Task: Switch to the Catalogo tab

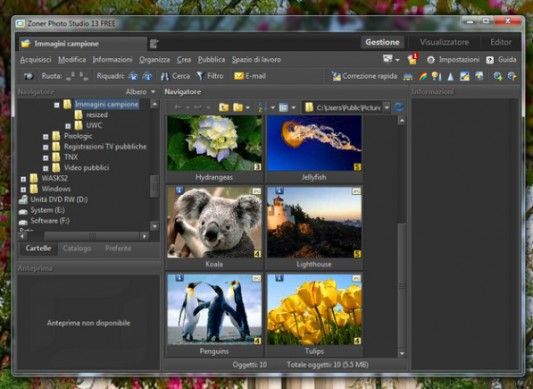Action: click(77, 248)
